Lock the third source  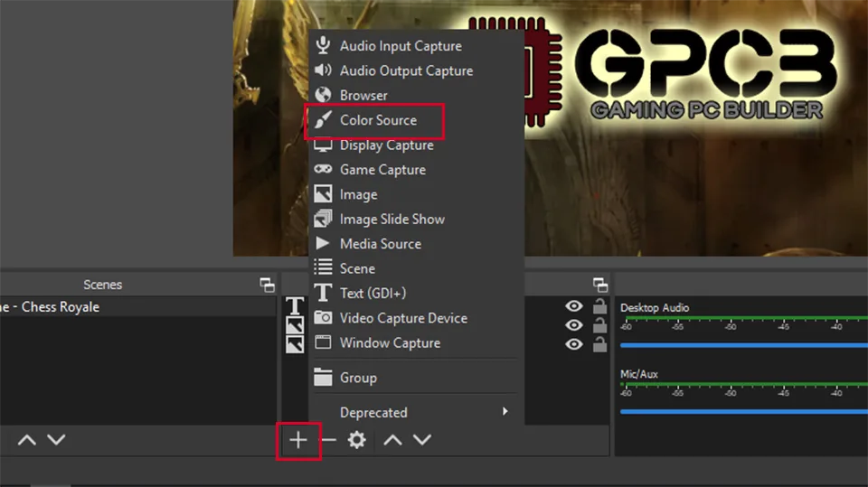point(599,344)
